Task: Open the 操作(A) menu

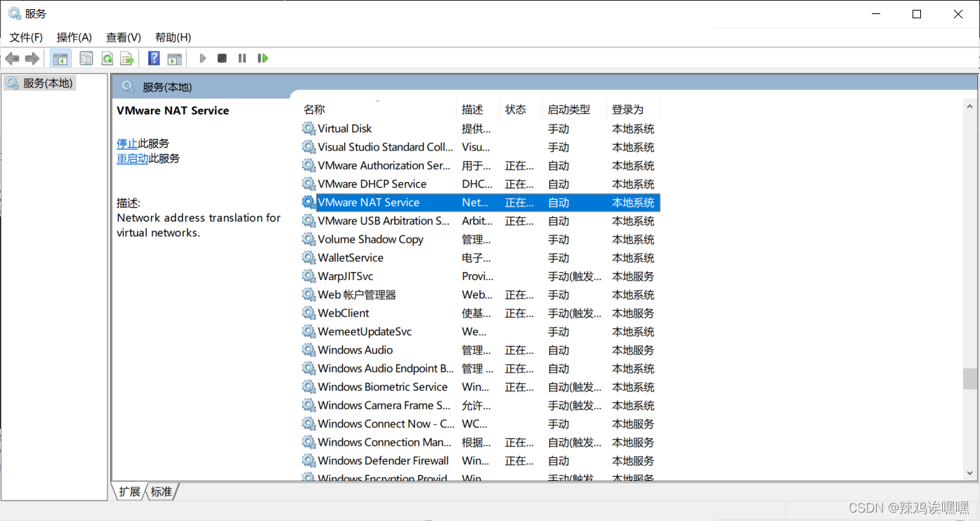Action: 74,37
